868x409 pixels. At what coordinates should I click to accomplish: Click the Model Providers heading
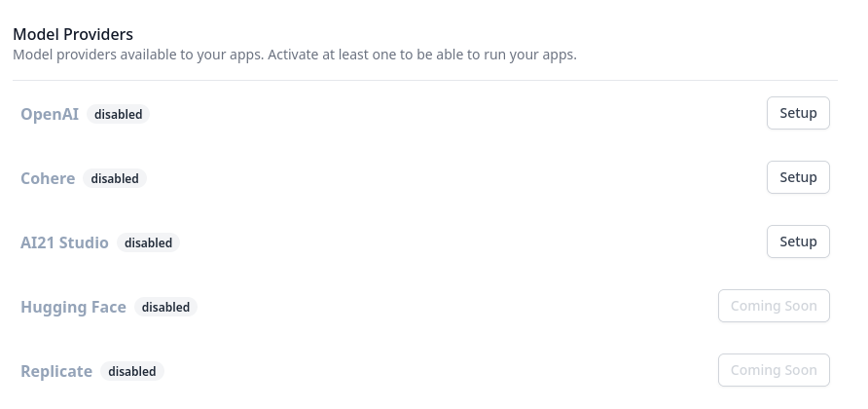pos(73,34)
